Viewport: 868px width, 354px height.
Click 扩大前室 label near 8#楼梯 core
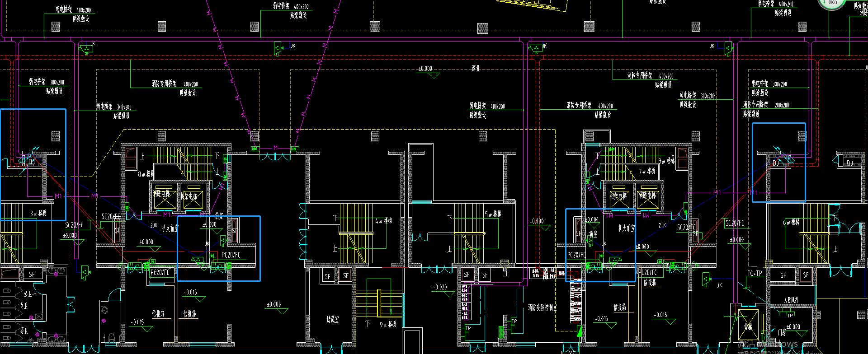click(170, 228)
